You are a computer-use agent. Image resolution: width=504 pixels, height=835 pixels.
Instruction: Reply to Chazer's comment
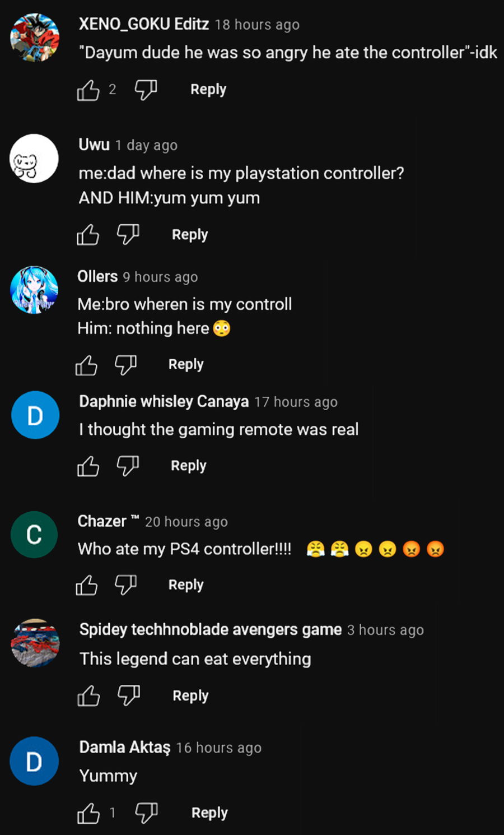pyautogui.click(x=186, y=585)
